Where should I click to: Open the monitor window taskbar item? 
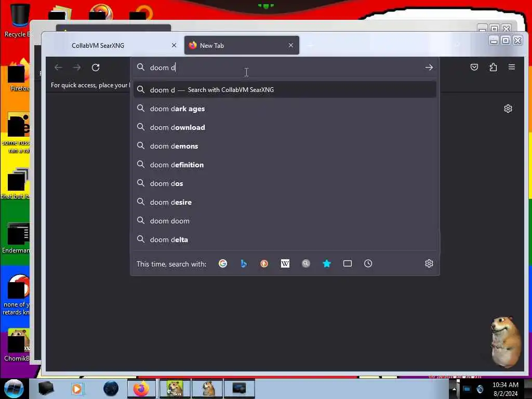click(239, 389)
